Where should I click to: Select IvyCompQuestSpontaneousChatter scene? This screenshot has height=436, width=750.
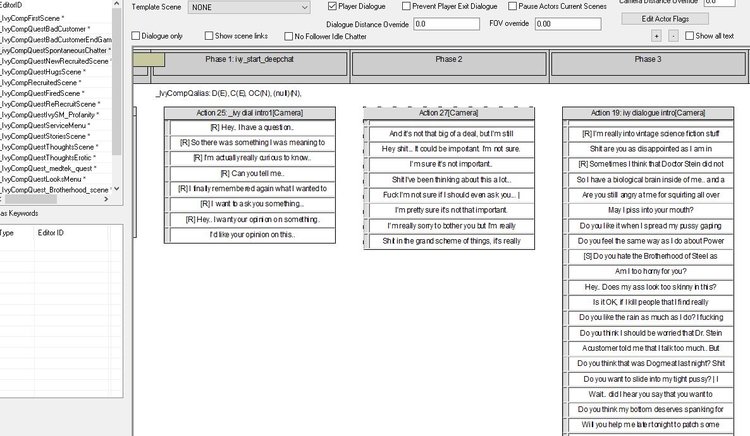56,50
